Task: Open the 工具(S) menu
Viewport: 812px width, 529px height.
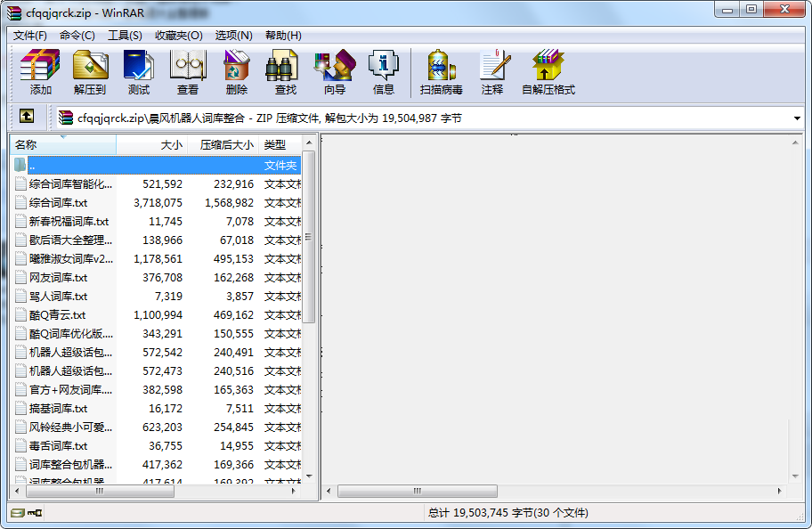Action: [125, 36]
